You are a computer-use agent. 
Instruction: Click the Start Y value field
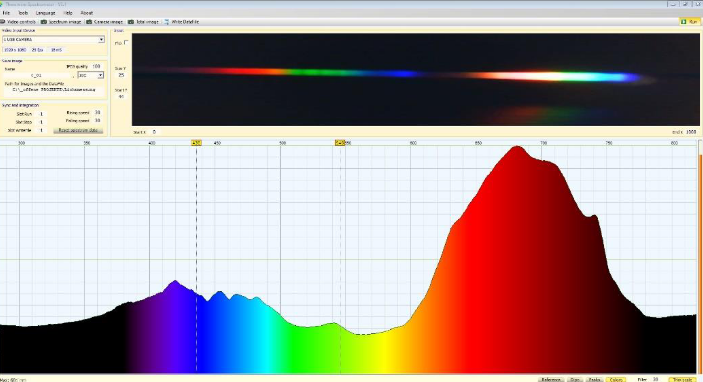tap(121, 96)
